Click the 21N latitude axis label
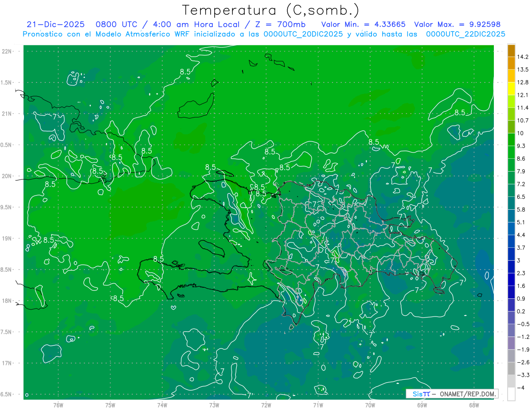This screenshot has width=532, height=411. (x=7, y=114)
